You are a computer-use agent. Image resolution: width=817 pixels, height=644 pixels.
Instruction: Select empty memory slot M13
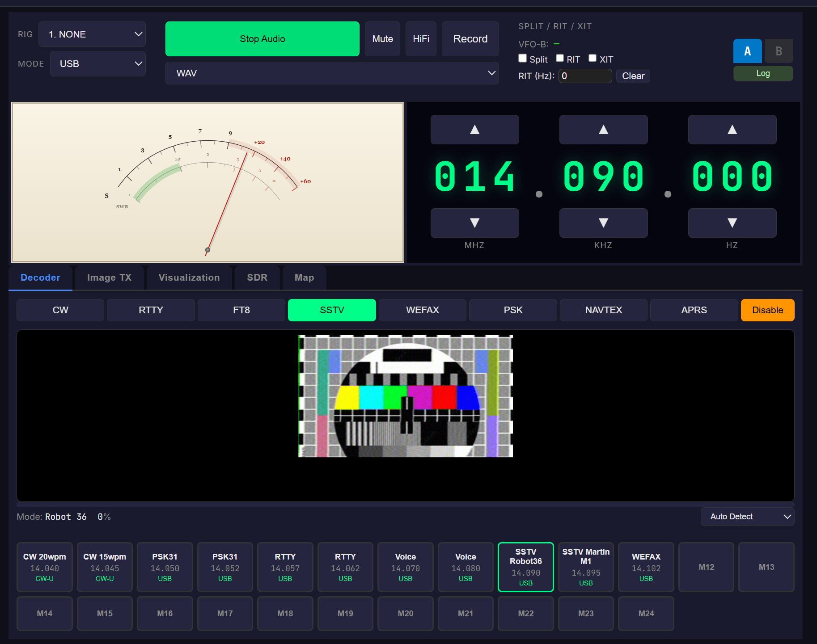[x=766, y=567]
